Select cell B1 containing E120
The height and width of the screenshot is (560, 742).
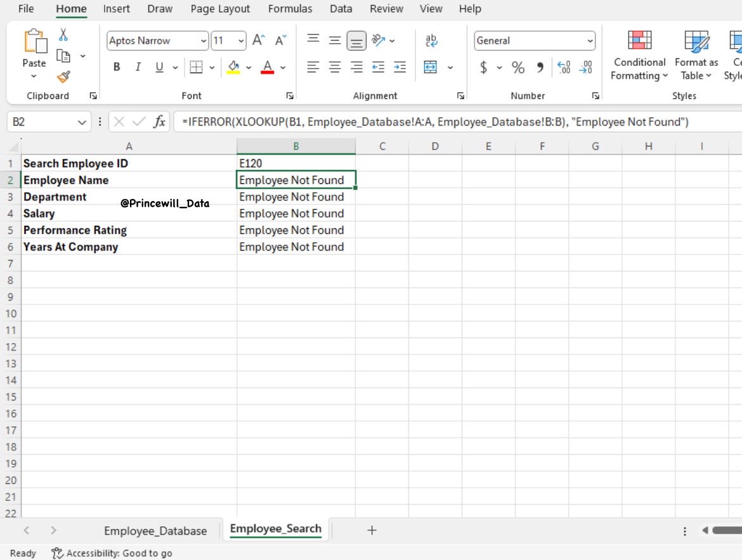point(296,164)
